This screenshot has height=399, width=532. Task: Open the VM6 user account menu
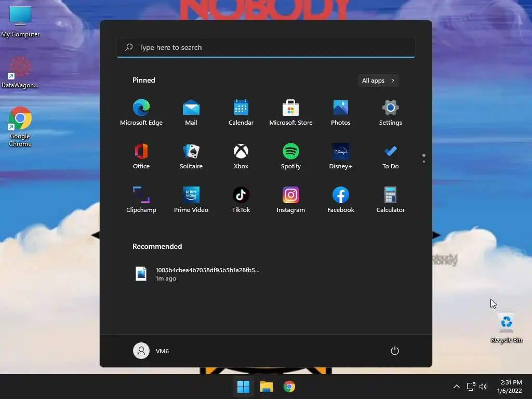pos(151,351)
